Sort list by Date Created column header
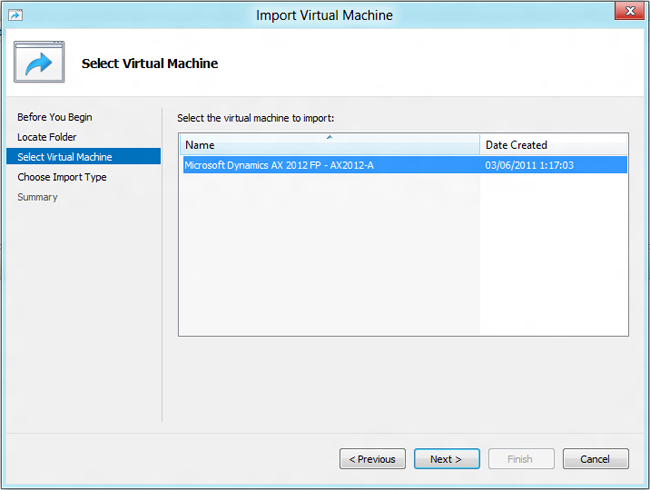Image resolution: width=650 pixels, height=490 pixels. pos(553,145)
